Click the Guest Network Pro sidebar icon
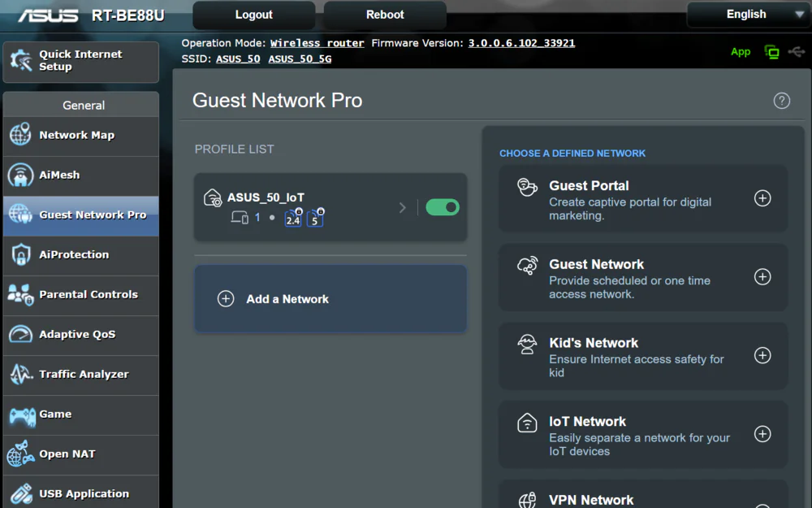The image size is (812, 508). (x=21, y=214)
